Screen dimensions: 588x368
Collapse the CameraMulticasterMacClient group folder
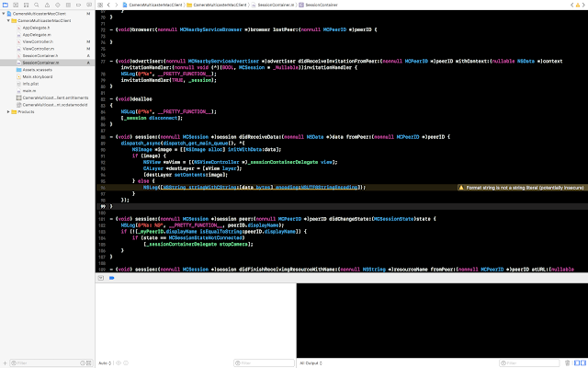click(x=8, y=20)
